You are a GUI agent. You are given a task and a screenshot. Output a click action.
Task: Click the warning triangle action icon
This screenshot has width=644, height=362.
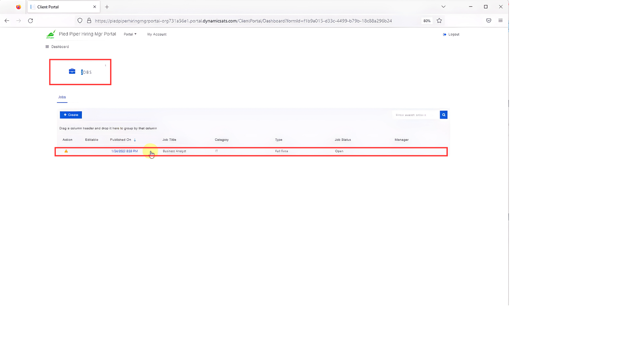[x=66, y=151]
